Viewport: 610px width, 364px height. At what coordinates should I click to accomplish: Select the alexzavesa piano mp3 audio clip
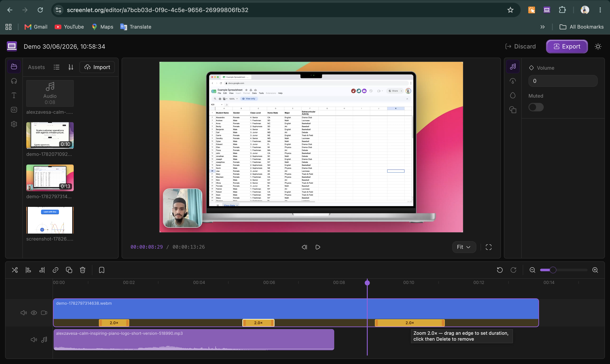[x=194, y=339]
